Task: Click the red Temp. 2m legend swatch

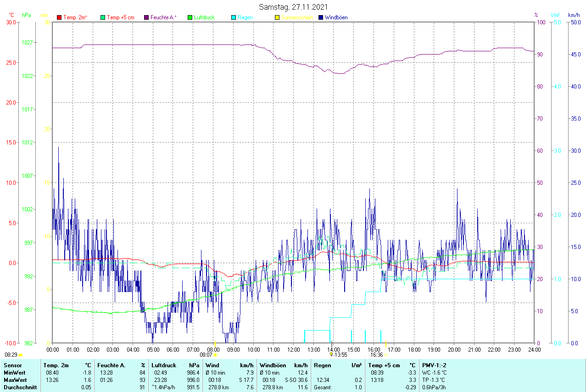Action: coord(59,17)
